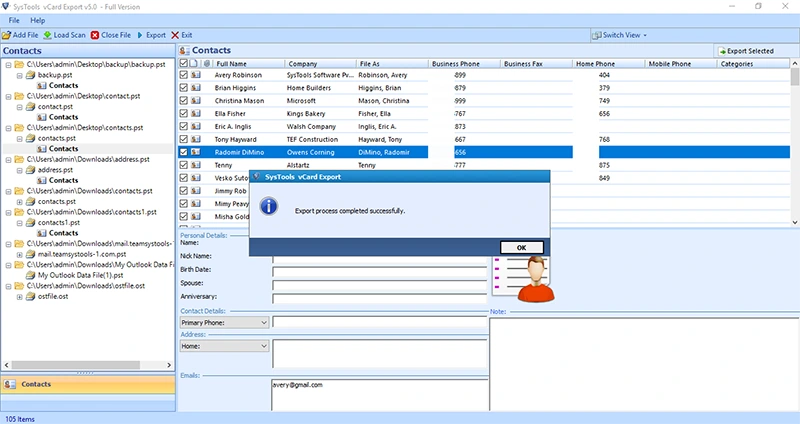Click the ostfile.ost file icon
The image size is (800, 424).
[x=31, y=296]
